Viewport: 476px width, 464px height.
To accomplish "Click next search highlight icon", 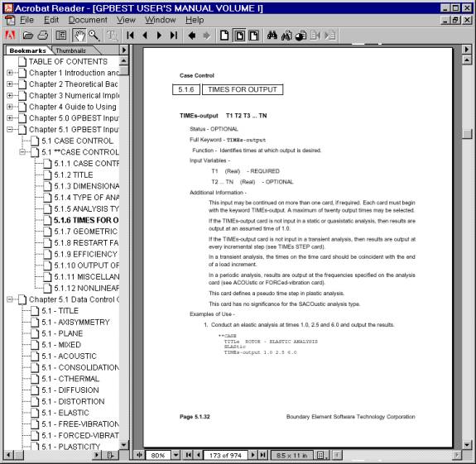I will point(330,36).
